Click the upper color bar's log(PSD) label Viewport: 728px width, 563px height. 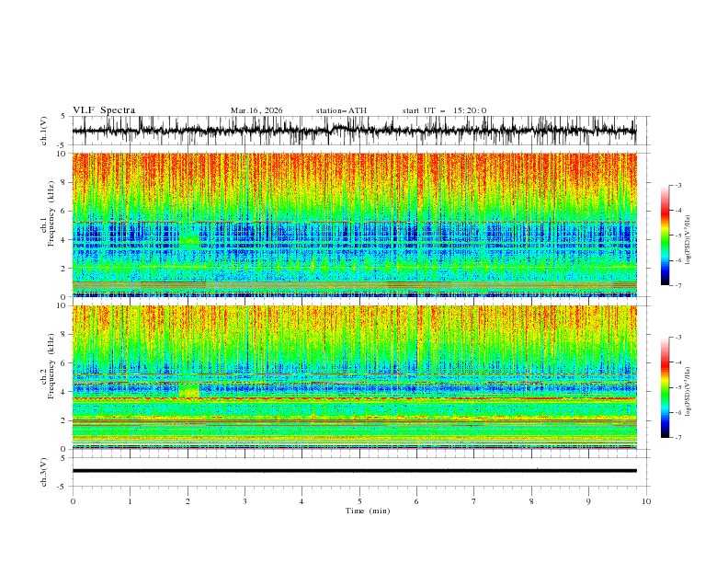pos(688,240)
